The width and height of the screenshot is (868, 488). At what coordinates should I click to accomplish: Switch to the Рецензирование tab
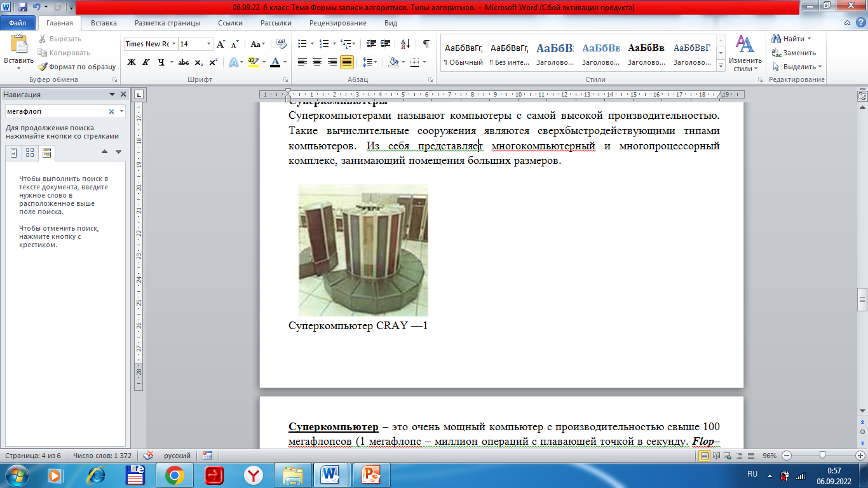(x=338, y=23)
